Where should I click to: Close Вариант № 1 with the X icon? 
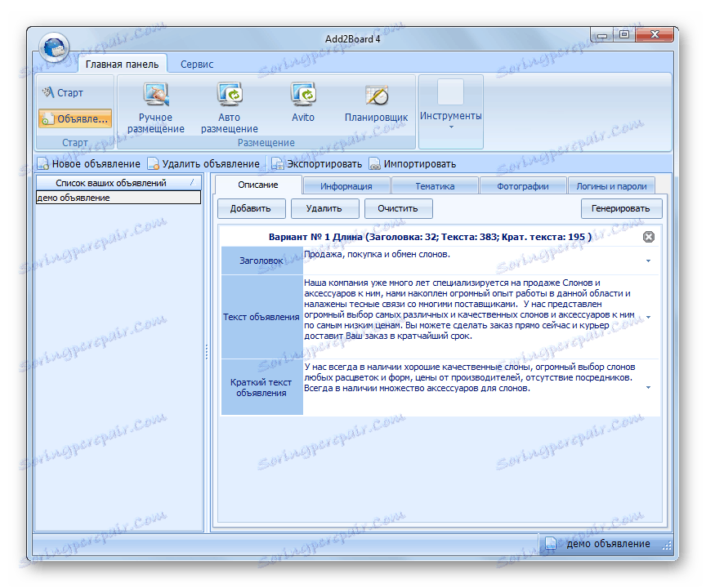[x=648, y=237]
